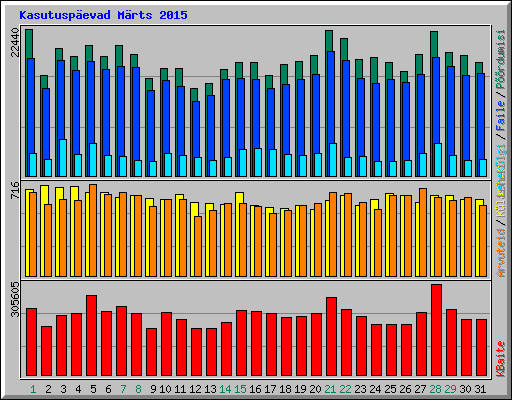Select the Faile legend label
Image resolution: width=512 pixels, height=400 pixels.
coord(501,115)
